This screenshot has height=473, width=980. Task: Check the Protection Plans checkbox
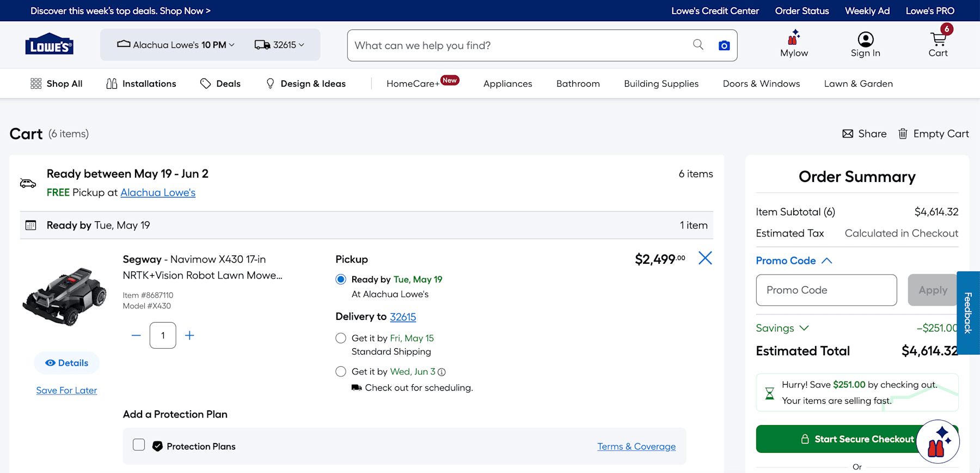(x=139, y=445)
